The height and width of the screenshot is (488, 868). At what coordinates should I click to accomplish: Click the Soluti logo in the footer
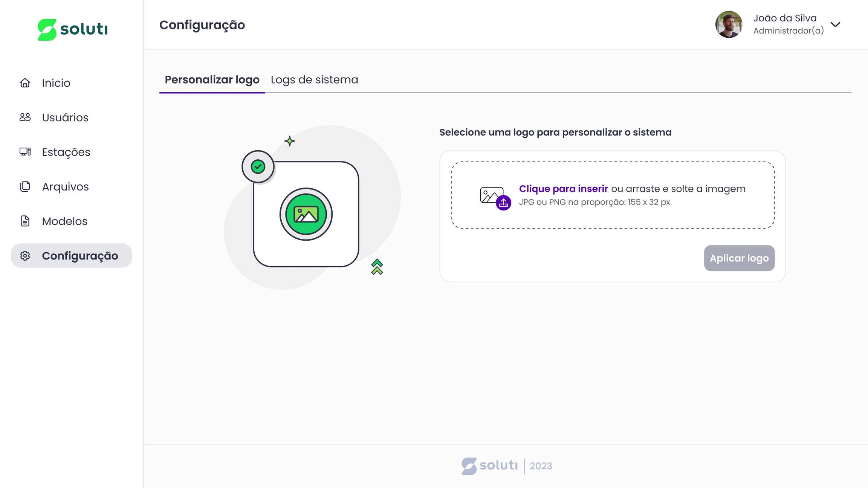[489, 466]
